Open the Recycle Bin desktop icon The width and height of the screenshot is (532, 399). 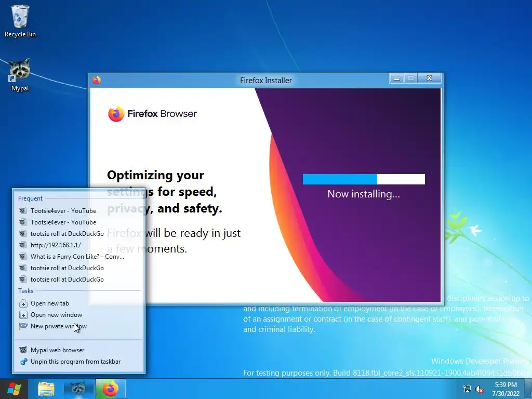coord(20,21)
